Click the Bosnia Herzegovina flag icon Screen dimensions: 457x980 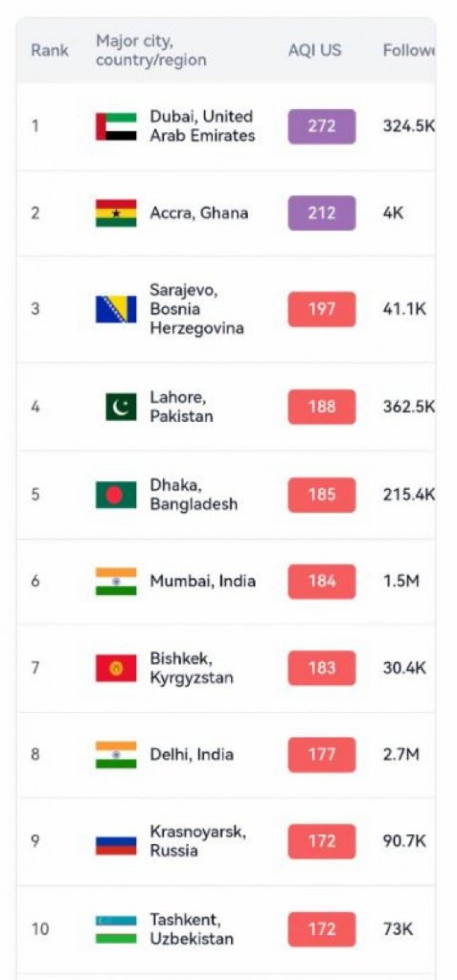116,309
